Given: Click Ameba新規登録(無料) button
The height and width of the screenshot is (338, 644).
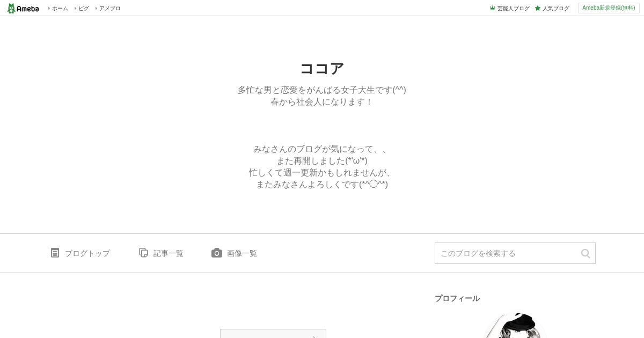Looking at the screenshot, I should (609, 8).
